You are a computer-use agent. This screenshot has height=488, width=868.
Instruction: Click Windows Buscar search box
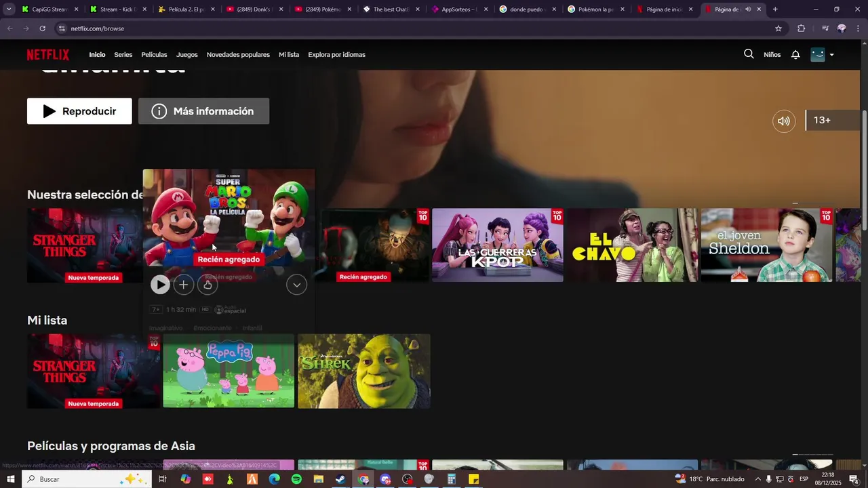tap(87, 479)
